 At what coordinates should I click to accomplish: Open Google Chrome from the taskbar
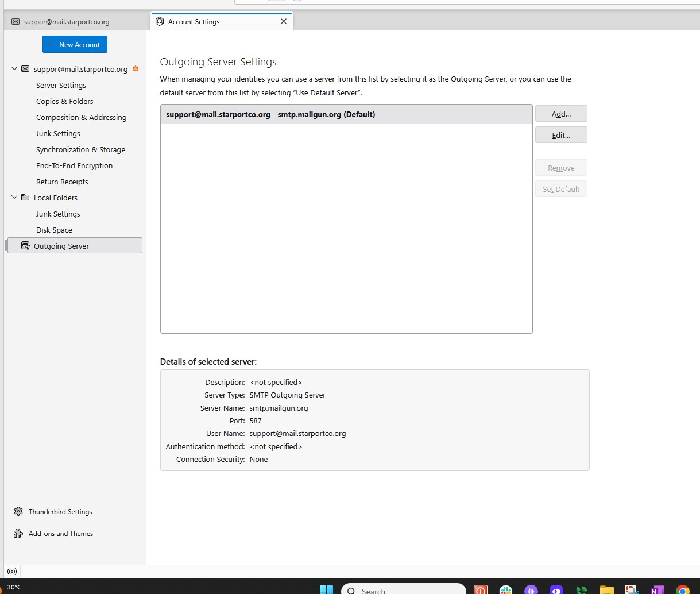tap(682, 589)
